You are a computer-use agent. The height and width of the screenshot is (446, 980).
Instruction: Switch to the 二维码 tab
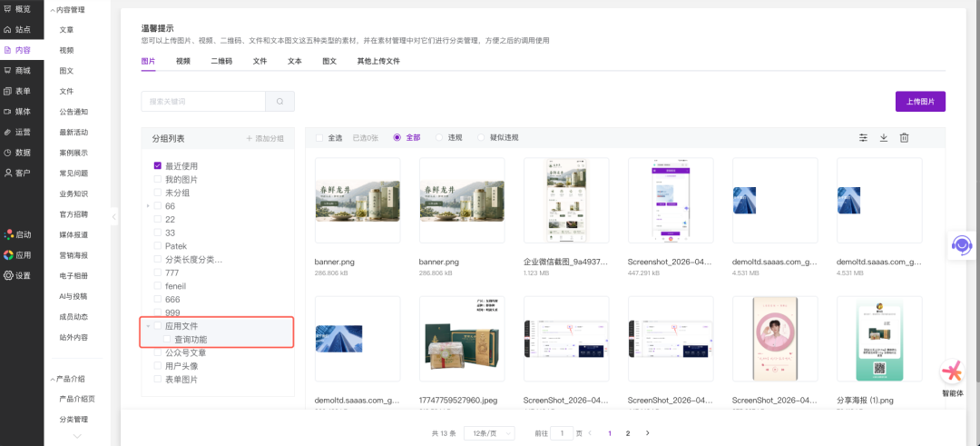pos(221,61)
